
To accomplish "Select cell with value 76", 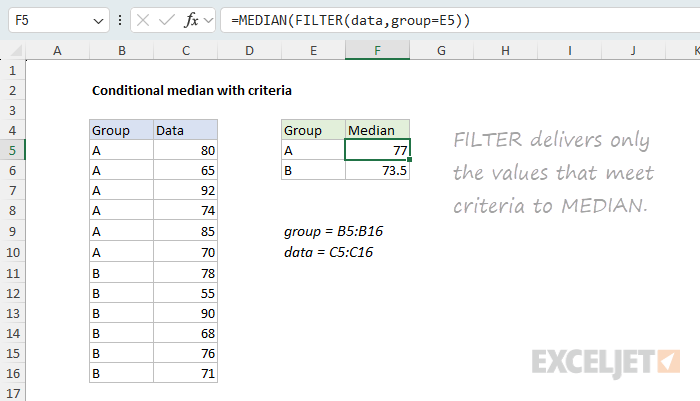I will tap(185, 353).
